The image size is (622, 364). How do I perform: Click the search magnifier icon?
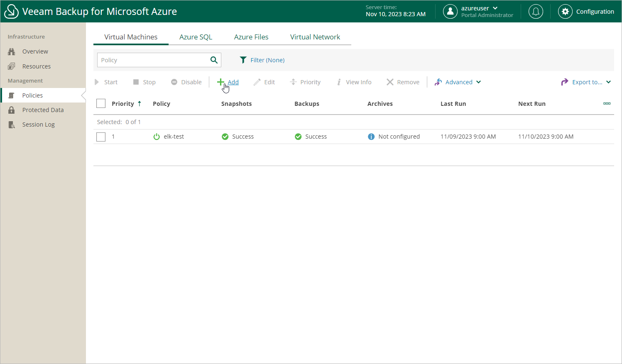[214, 60]
